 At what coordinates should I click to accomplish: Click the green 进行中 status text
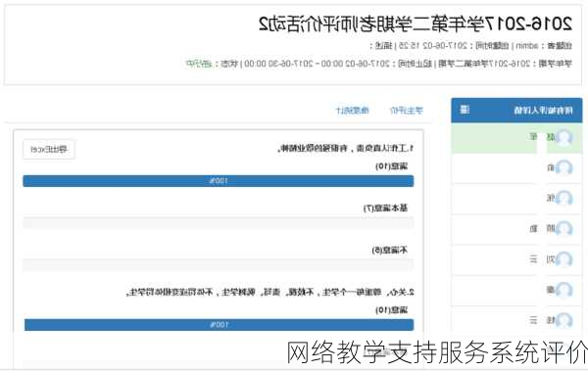[x=199, y=64]
